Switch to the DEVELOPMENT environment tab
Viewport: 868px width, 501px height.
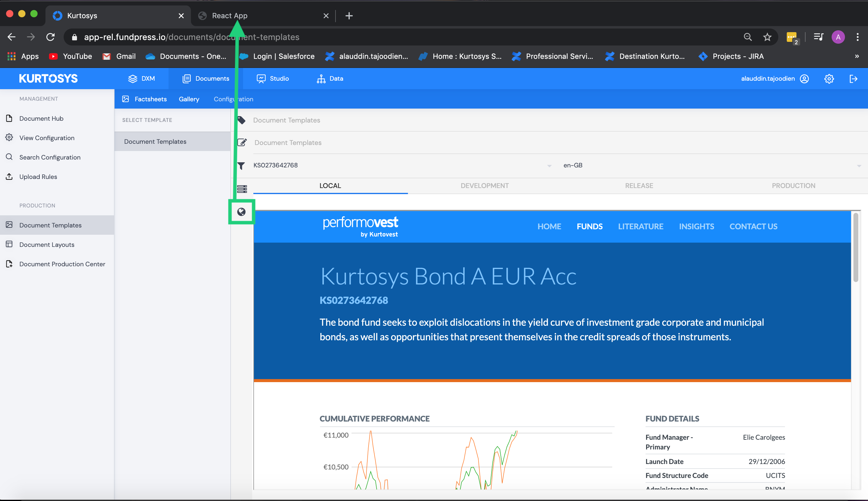click(x=485, y=186)
